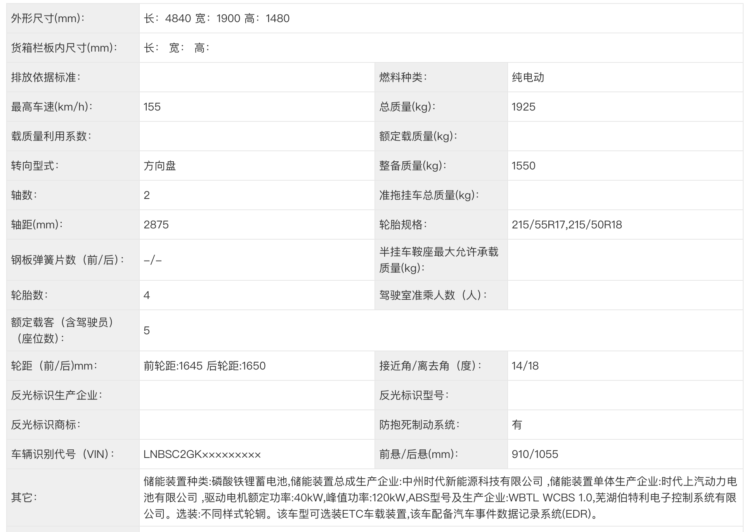The height and width of the screenshot is (532, 756).
Task: Select the 纯电动 fuel type cell
Action: tap(528, 77)
